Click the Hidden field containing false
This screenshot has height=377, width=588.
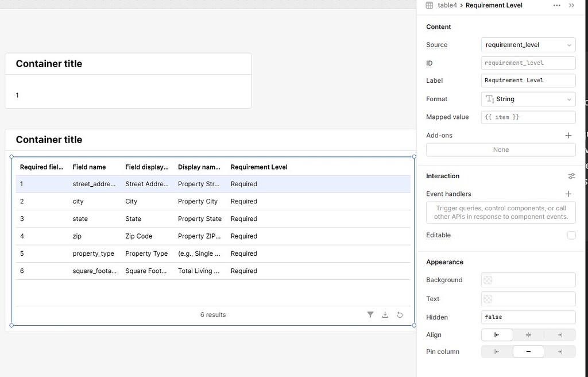tap(528, 317)
